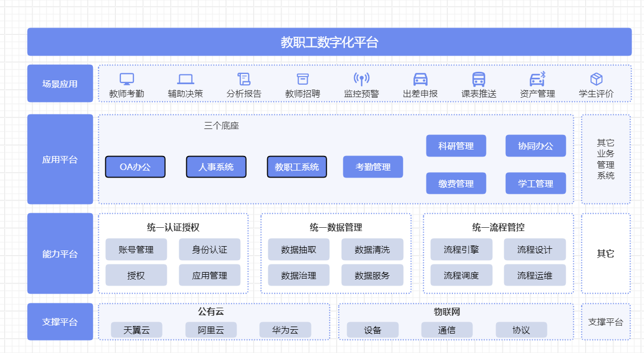Select the 教师考勤 monitor icon
The height and width of the screenshot is (353, 644).
(127, 79)
